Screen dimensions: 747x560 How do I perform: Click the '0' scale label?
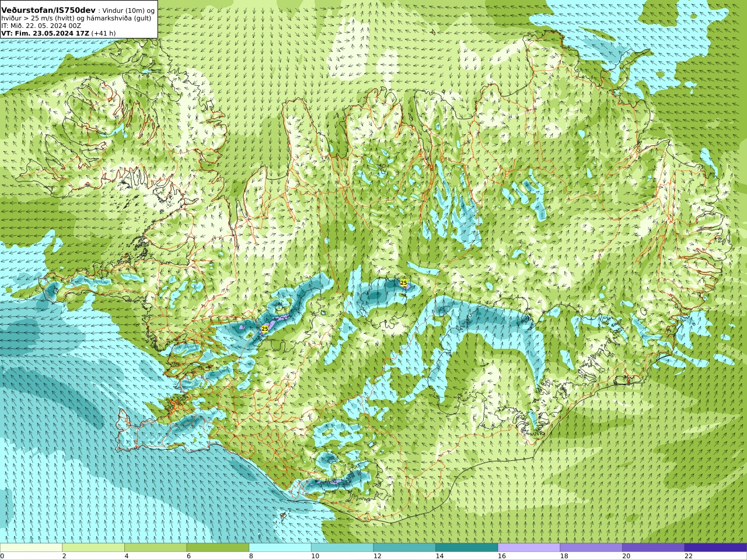click(x=2, y=556)
